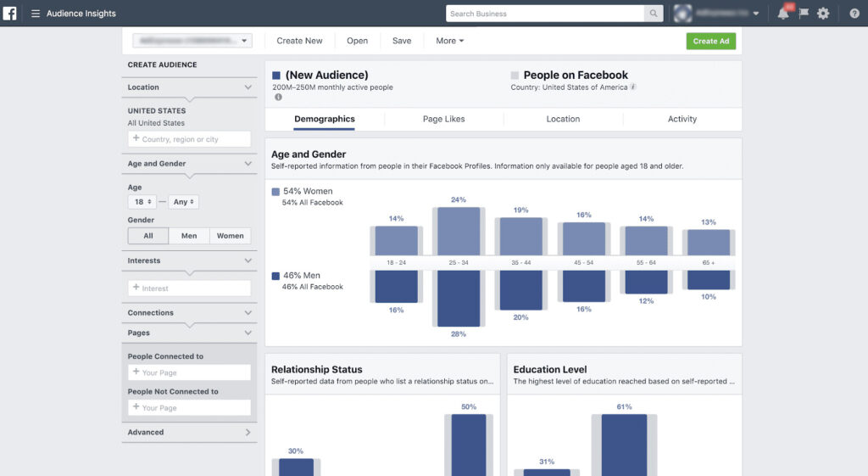Click the green Create Ad button
The image size is (868, 476).
(710, 41)
